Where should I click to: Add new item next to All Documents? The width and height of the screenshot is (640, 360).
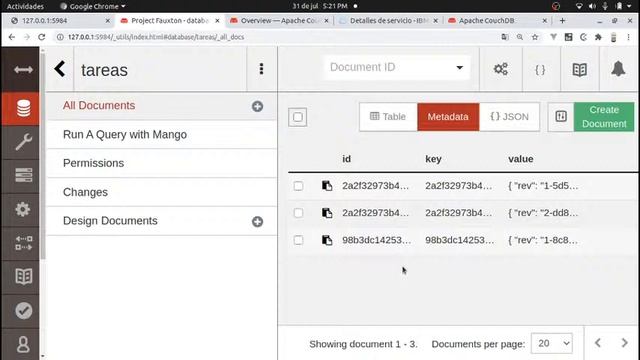pos(257,107)
